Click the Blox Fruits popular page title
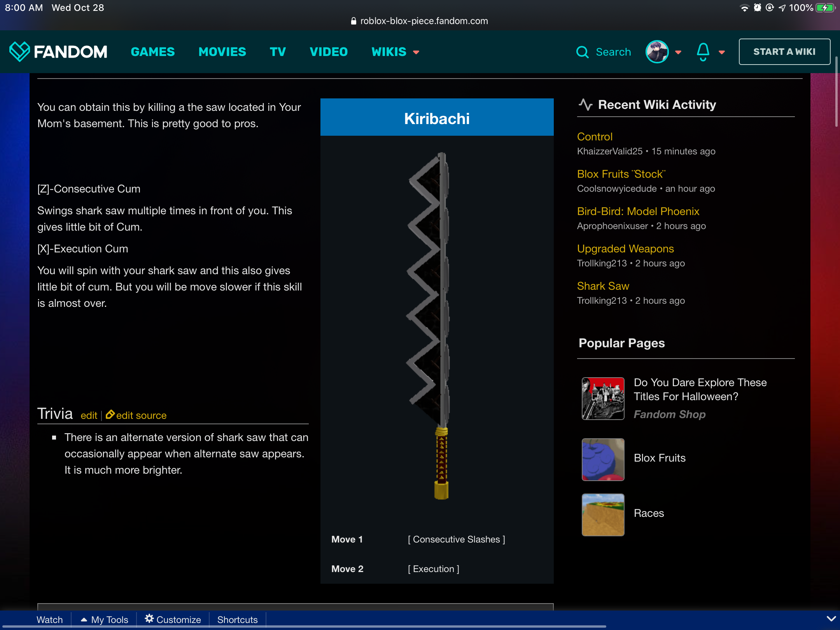 coord(660,458)
